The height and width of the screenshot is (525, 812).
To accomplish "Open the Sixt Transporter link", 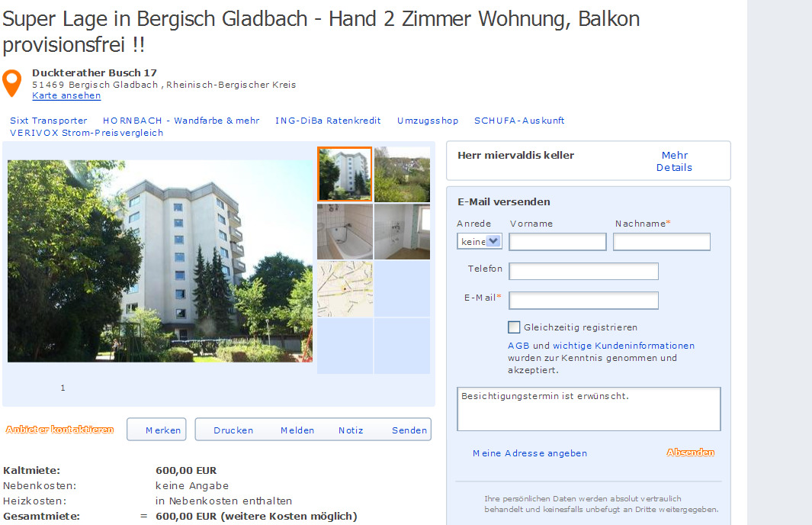I will (x=49, y=121).
